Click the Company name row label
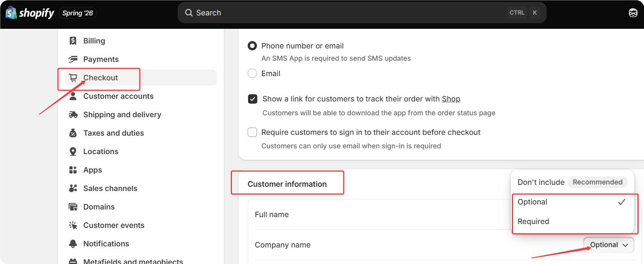644x264 pixels. point(283,245)
